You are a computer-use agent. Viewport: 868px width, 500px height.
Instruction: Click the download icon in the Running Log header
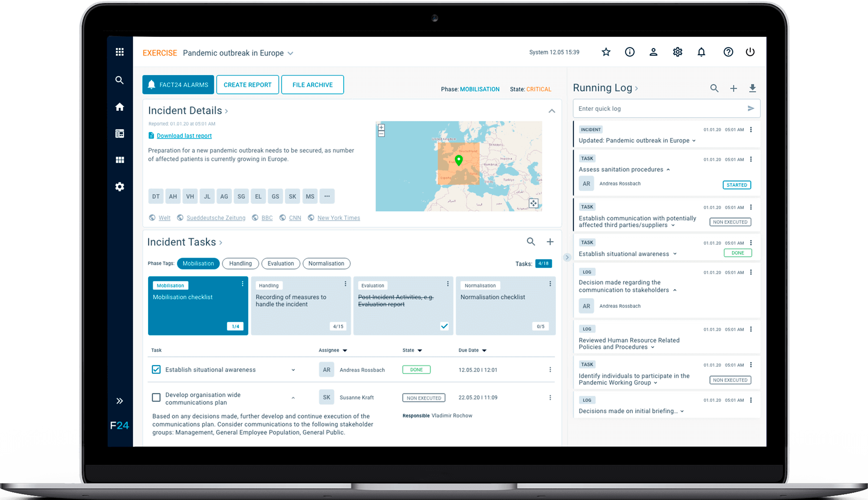tap(753, 88)
